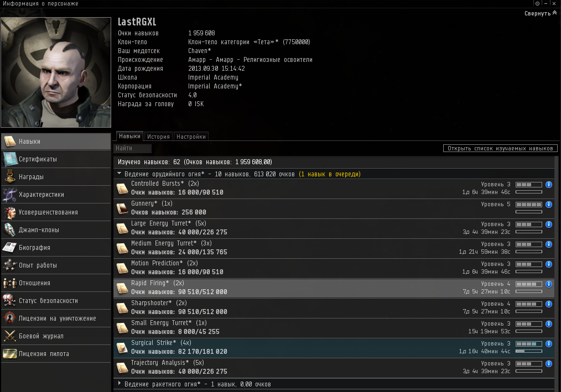The image size is (561, 392).
Task: Open the Характеристики attributes icon
Action: 10,195
